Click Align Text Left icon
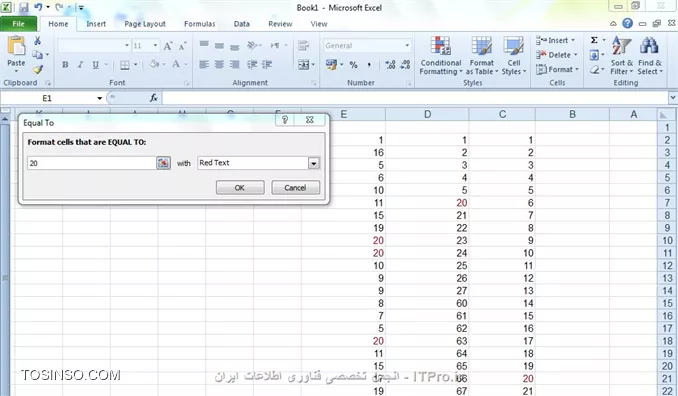Screen dimensions: 678x396 click(204, 65)
